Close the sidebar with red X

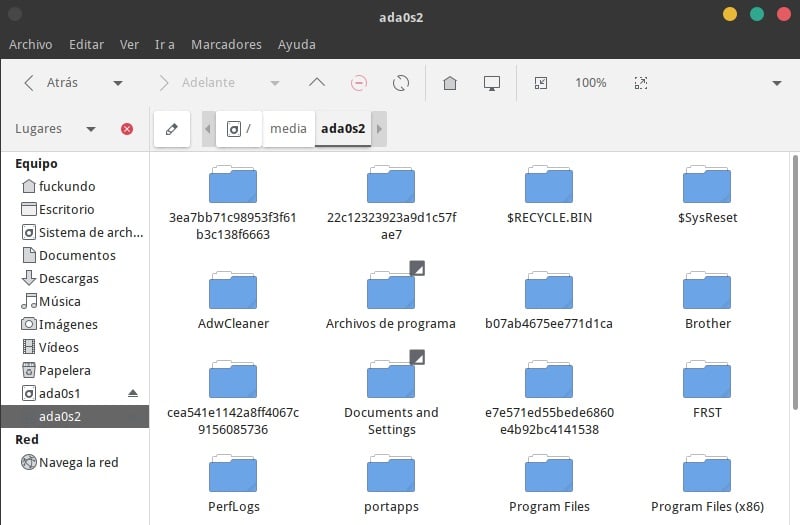pos(127,129)
